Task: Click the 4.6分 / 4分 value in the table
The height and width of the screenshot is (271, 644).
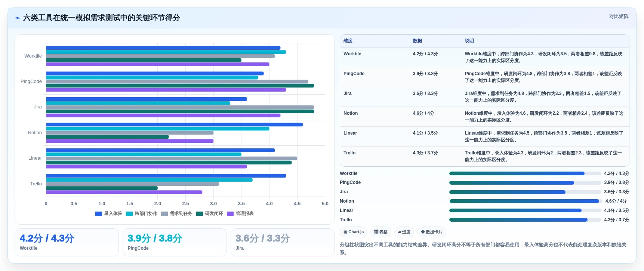Action: click(423, 113)
